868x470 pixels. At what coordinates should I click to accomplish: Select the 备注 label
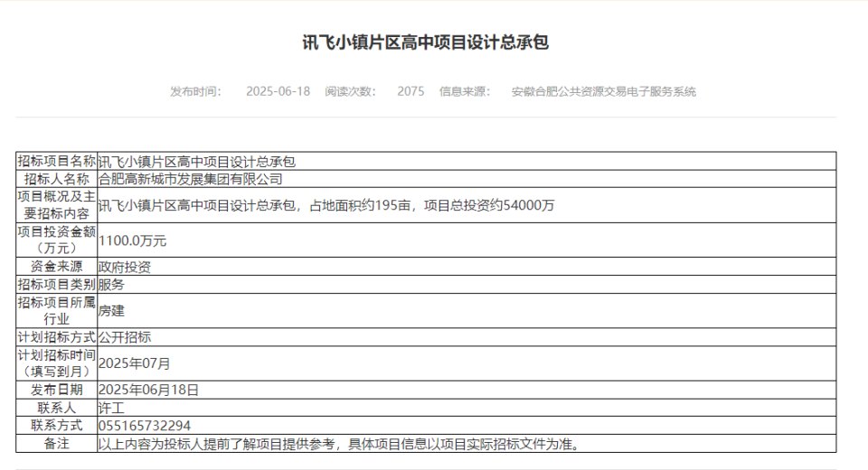pos(56,444)
